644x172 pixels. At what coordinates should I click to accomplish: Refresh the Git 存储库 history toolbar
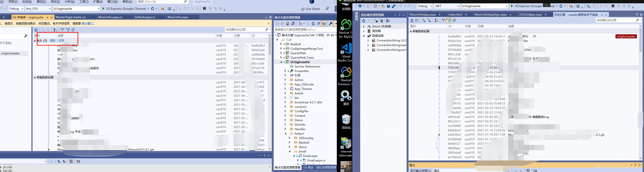tap(36, 30)
